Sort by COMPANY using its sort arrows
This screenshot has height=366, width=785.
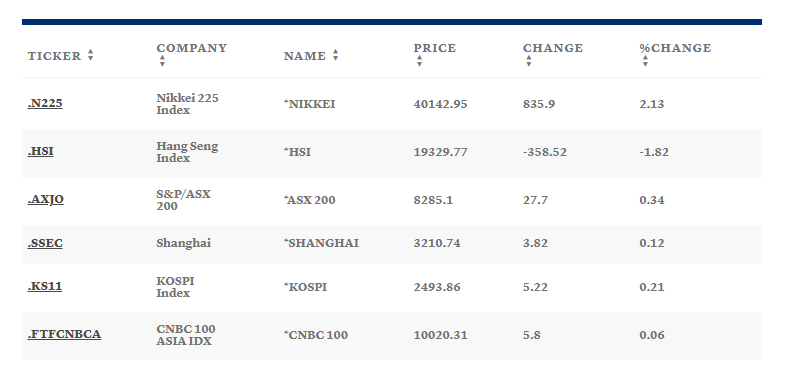coord(162,61)
